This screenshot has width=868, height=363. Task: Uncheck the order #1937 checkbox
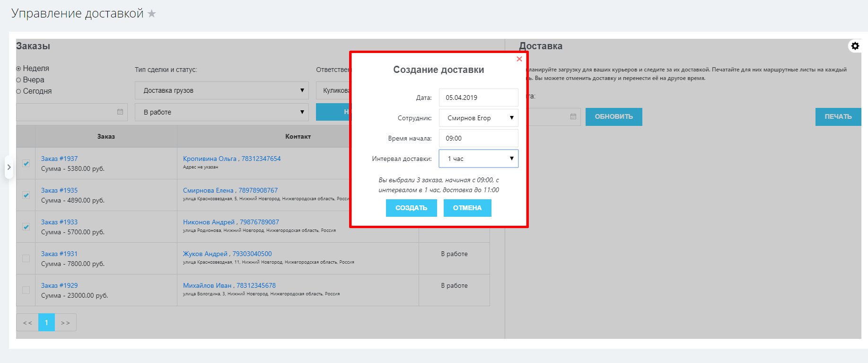pos(26,163)
